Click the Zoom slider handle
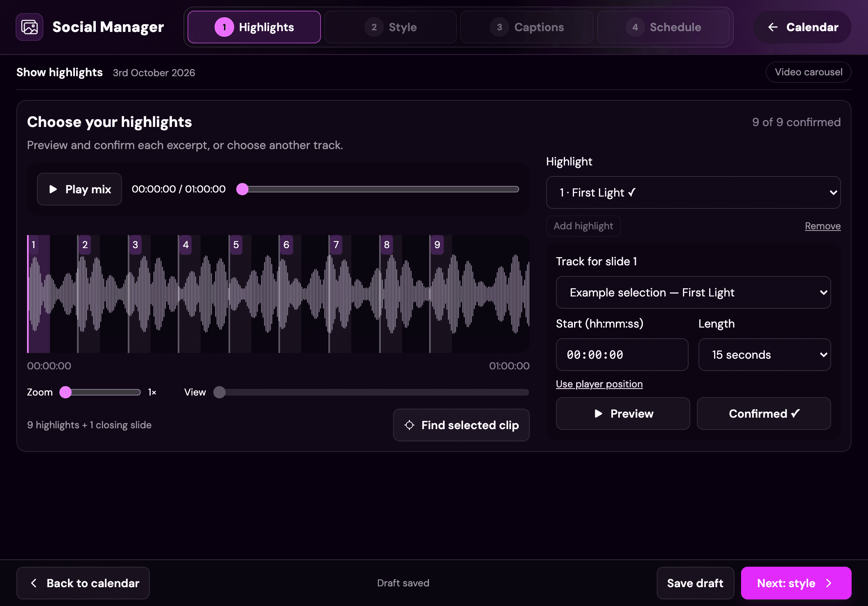Viewport: 868px width, 606px height. [66, 392]
